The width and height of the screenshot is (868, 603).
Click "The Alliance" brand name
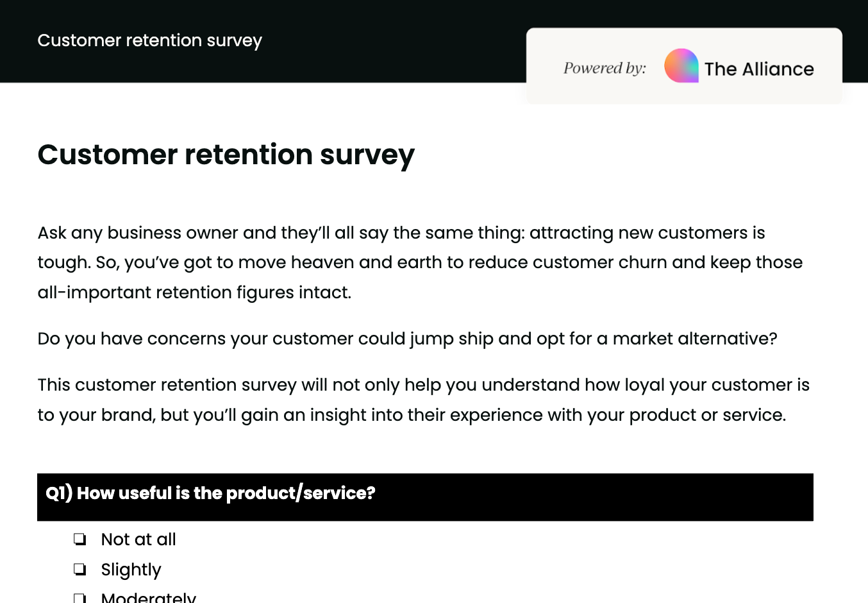[759, 69]
